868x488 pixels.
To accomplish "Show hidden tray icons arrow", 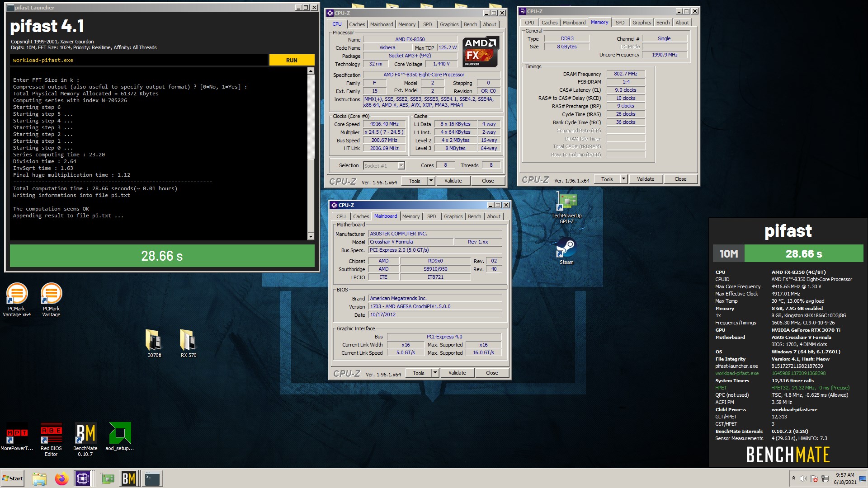I will tap(793, 478).
